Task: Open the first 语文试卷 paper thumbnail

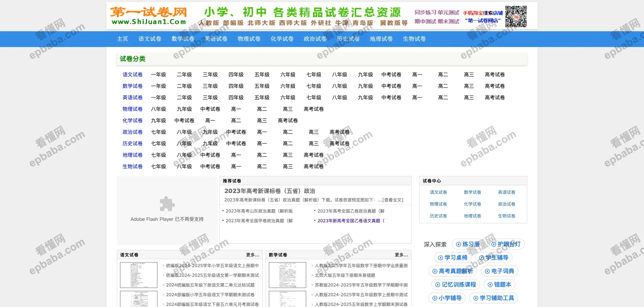Action: (x=139, y=275)
